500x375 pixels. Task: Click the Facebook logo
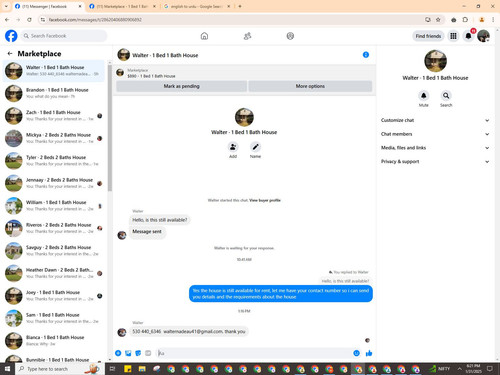pyautogui.click(x=11, y=36)
